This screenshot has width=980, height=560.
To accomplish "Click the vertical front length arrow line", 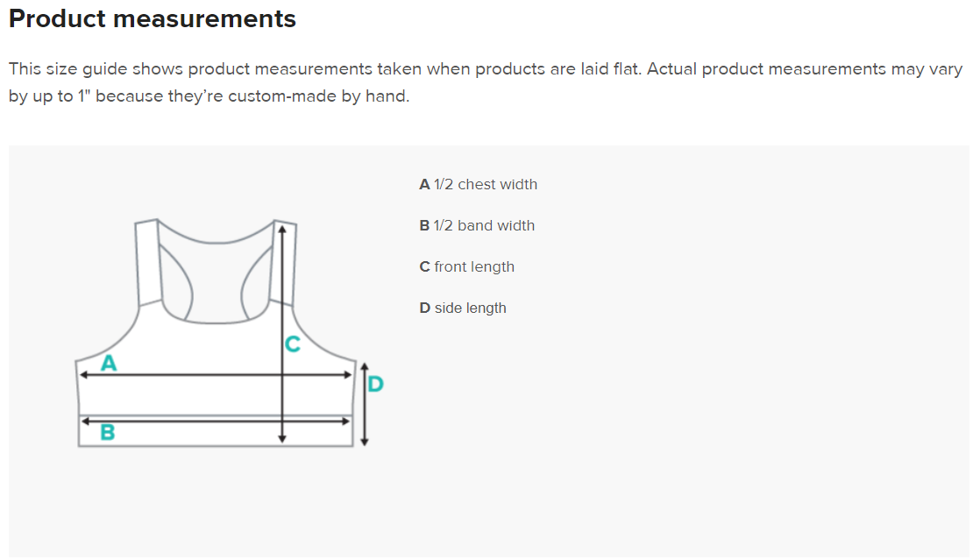I will tap(282, 289).
